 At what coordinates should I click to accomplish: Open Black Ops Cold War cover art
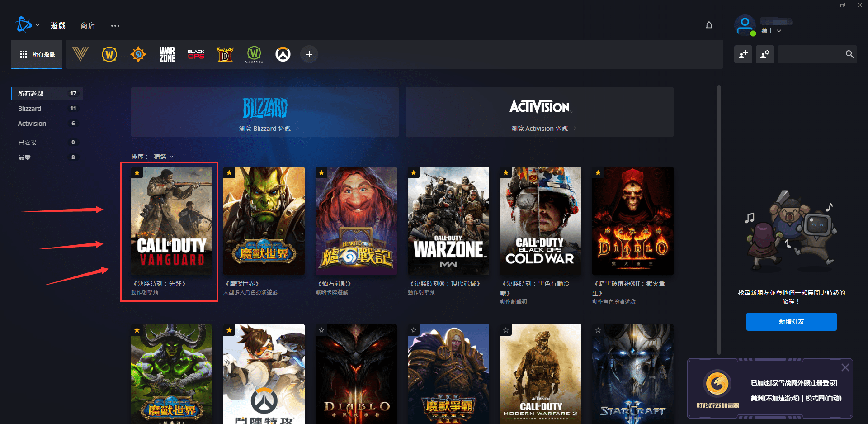[x=541, y=221]
